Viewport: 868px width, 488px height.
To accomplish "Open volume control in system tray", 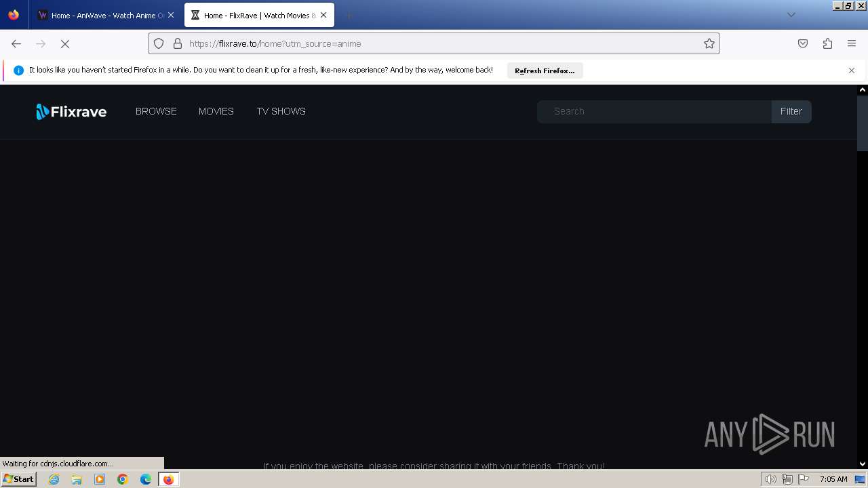I will 770,479.
